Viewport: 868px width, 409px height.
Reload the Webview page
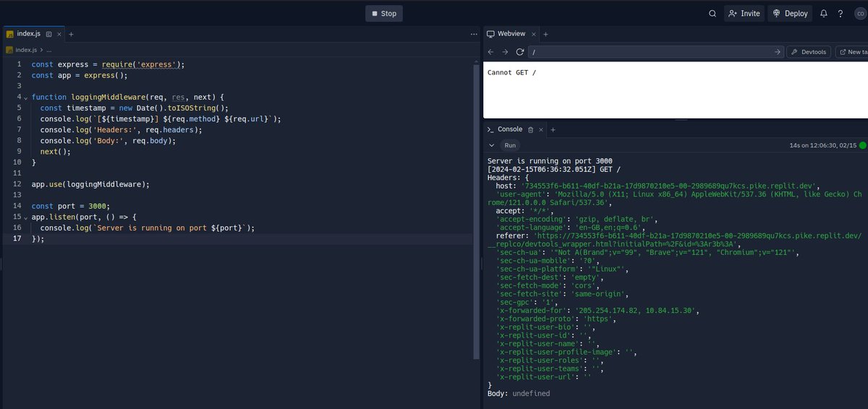point(519,52)
